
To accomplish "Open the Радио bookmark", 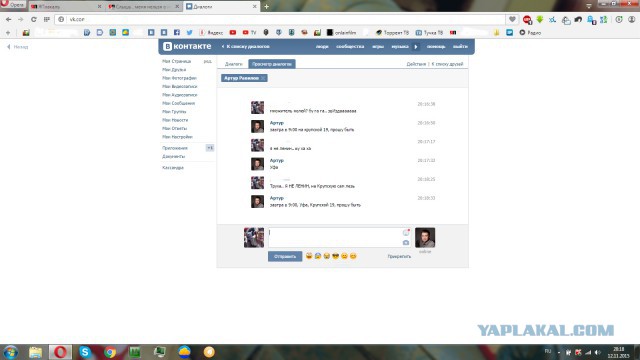I will coord(530,32).
